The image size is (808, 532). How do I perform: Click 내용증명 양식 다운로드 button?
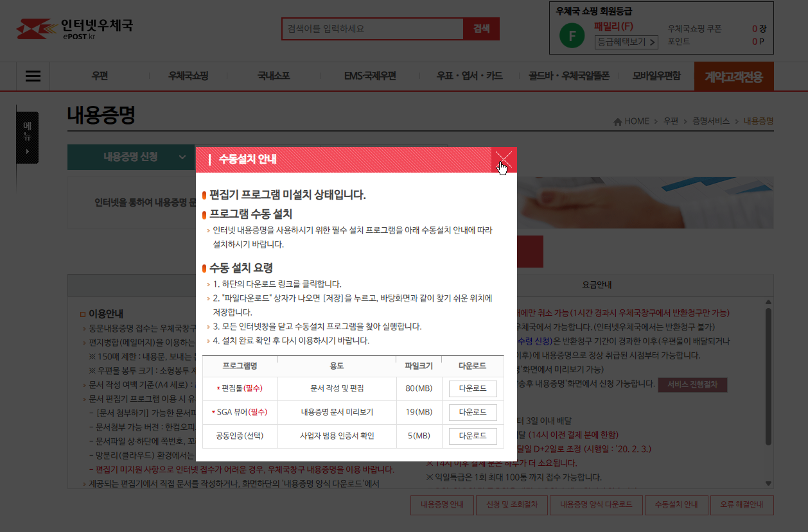595,505
